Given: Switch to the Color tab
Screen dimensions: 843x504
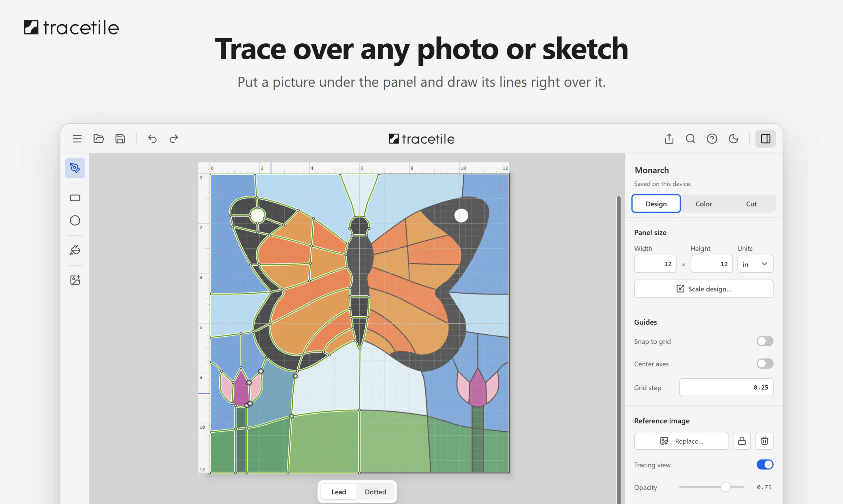Looking at the screenshot, I should click(x=704, y=204).
